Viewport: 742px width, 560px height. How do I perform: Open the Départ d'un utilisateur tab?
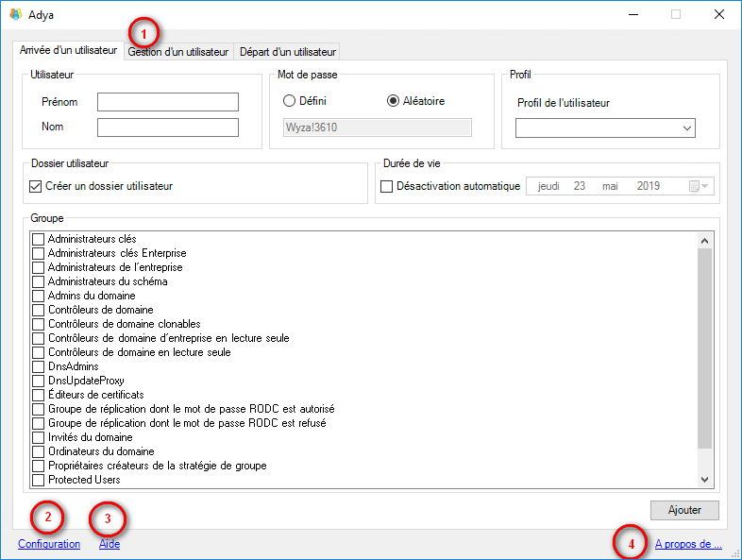[x=287, y=52]
